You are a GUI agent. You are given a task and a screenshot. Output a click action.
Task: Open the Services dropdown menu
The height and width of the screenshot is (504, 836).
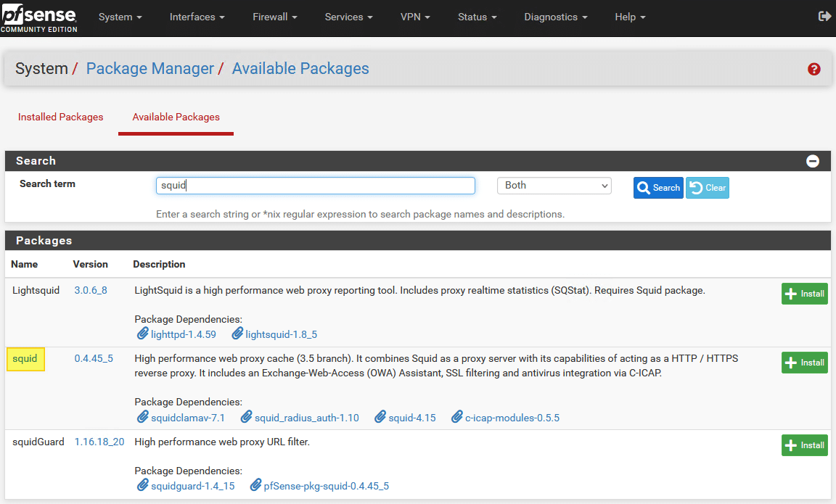[x=348, y=17]
